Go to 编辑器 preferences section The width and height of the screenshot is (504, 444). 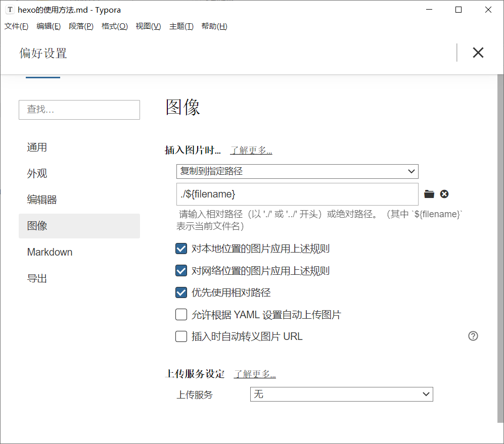point(79,200)
